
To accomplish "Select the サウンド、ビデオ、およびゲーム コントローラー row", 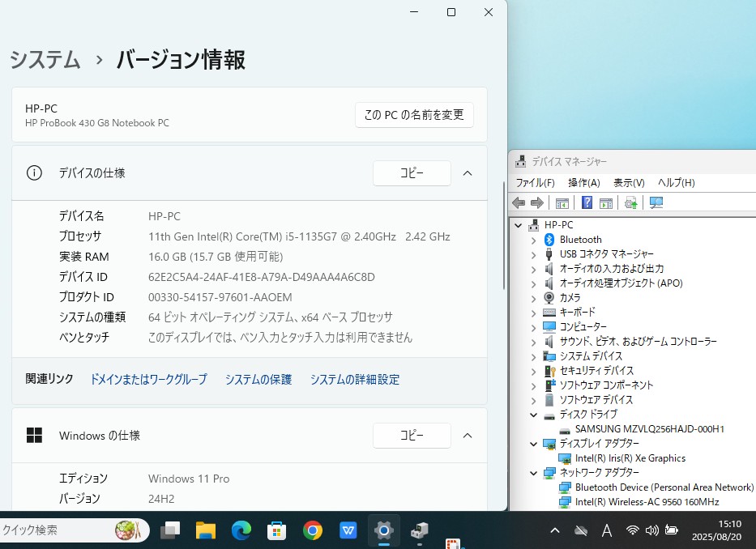I will (x=638, y=342).
